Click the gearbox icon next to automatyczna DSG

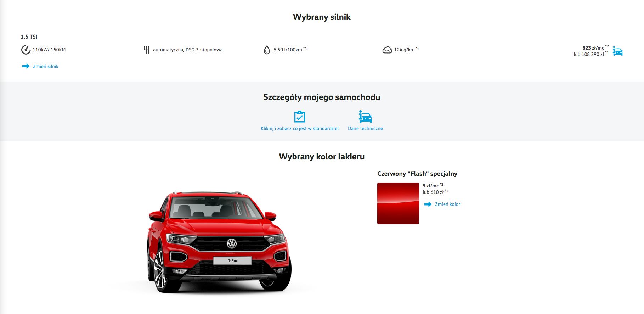(x=146, y=50)
